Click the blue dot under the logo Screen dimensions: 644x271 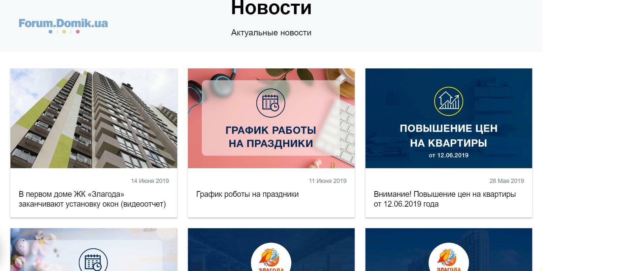(x=51, y=32)
